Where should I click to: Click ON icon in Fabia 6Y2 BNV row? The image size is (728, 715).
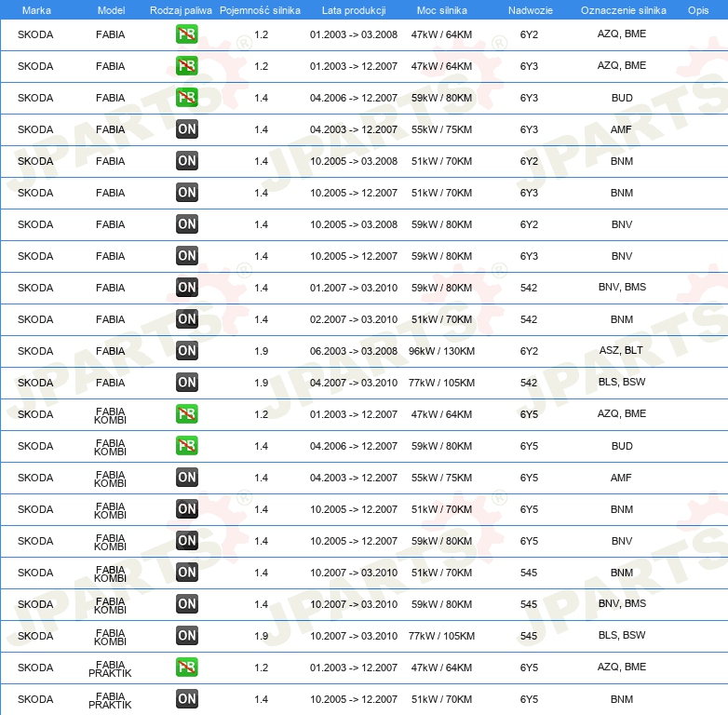coord(186,223)
